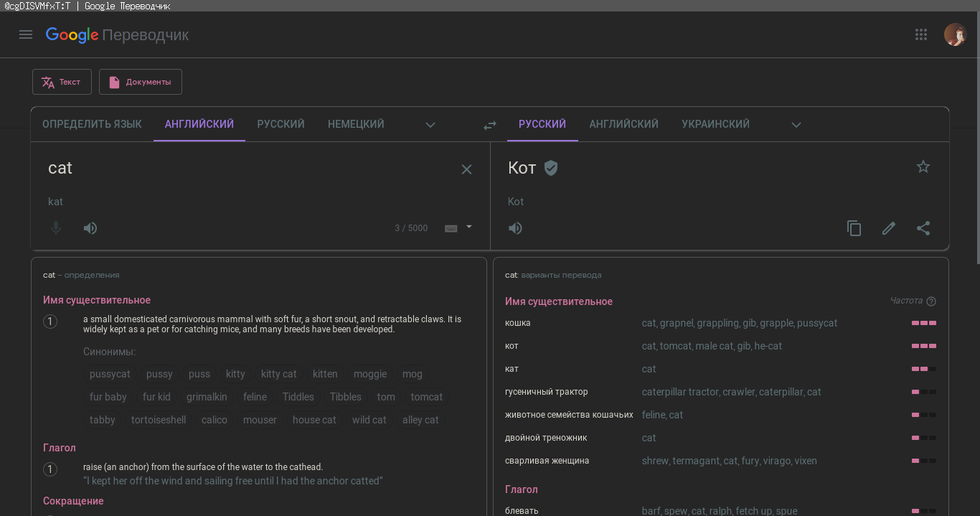Open the account profile avatar

[955, 34]
